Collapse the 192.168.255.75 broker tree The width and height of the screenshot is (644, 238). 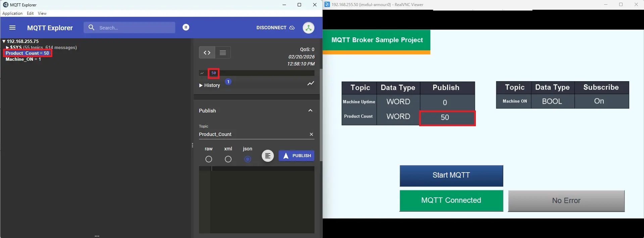(4, 42)
